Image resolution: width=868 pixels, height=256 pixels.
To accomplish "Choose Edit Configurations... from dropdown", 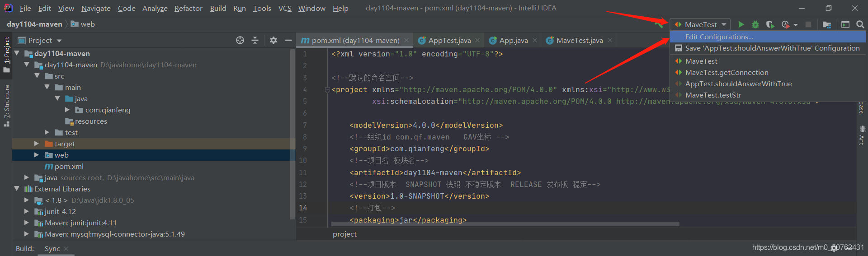I will (768, 37).
